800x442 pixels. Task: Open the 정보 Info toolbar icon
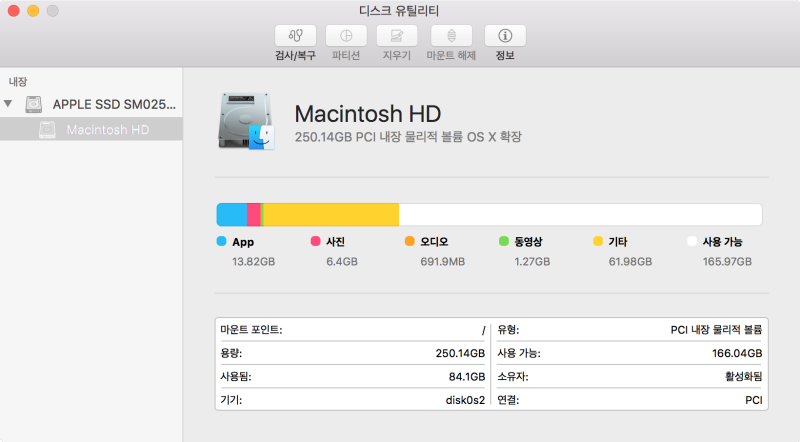pos(505,36)
